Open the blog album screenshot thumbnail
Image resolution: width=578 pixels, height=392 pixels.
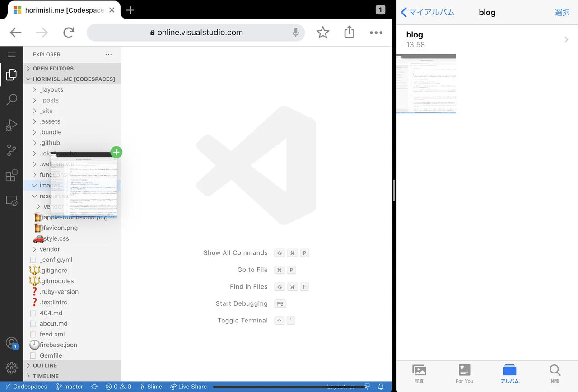[426, 84]
